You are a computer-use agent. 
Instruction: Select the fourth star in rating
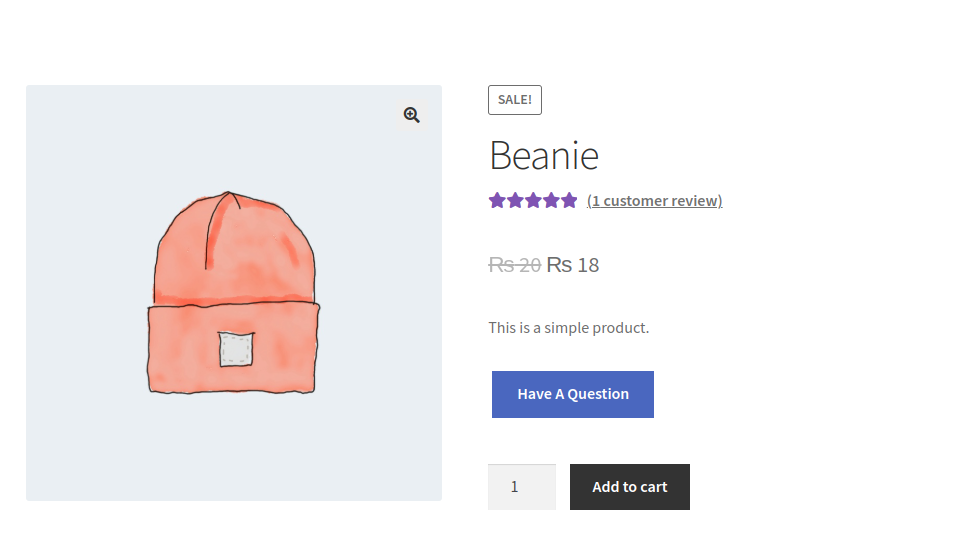pyautogui.click(x=551, y=200)
